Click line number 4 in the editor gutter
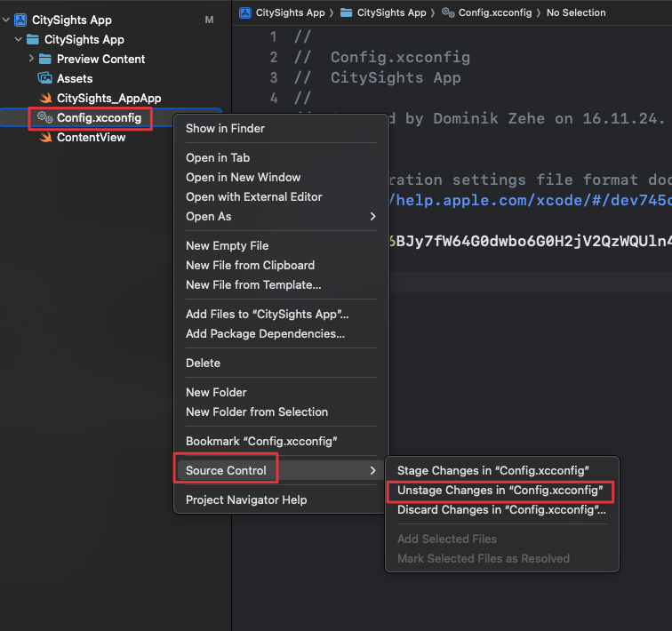 274,98
